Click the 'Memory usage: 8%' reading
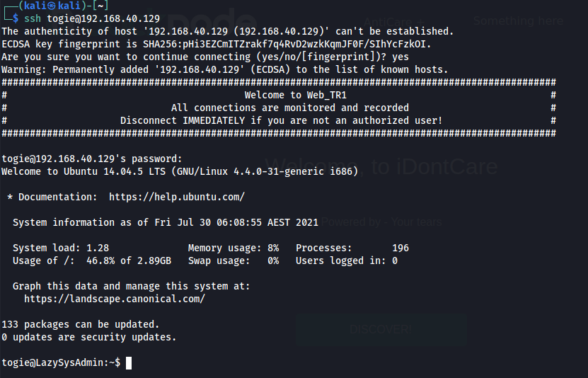Viewport: 588px width, 378px height. pos(234,248)
